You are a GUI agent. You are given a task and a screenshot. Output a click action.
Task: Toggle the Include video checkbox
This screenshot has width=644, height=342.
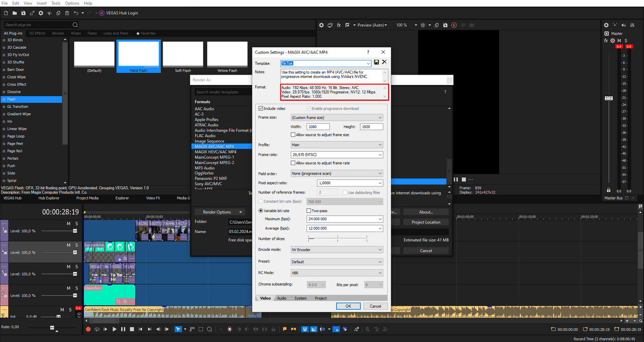(261, 108)
